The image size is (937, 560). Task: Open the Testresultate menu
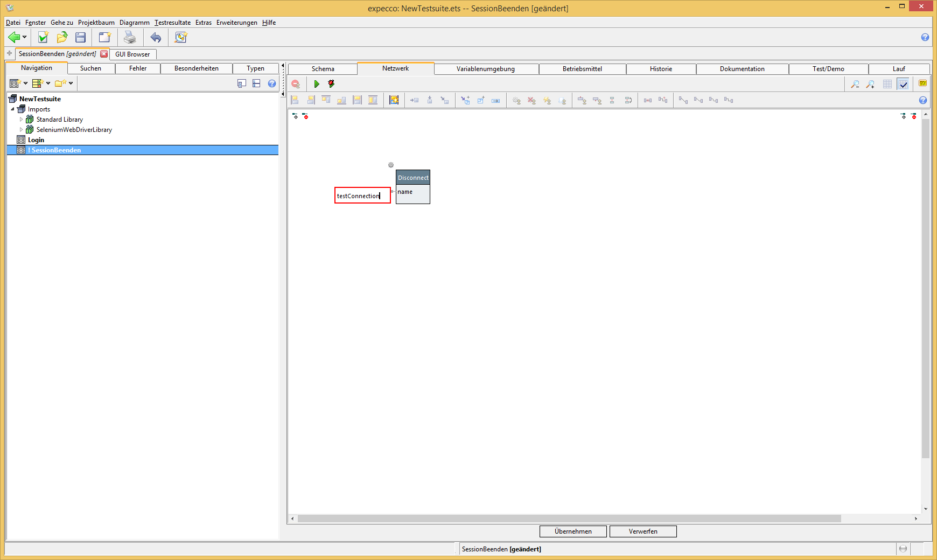172,23
